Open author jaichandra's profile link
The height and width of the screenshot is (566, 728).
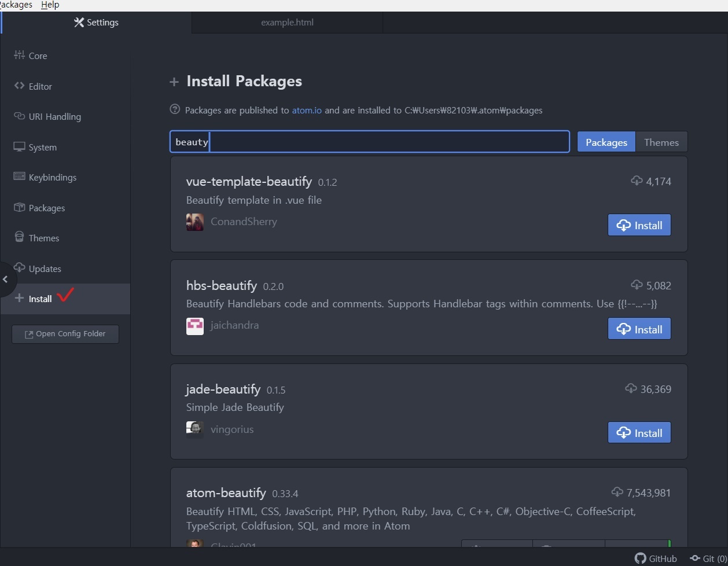[235, 325]
